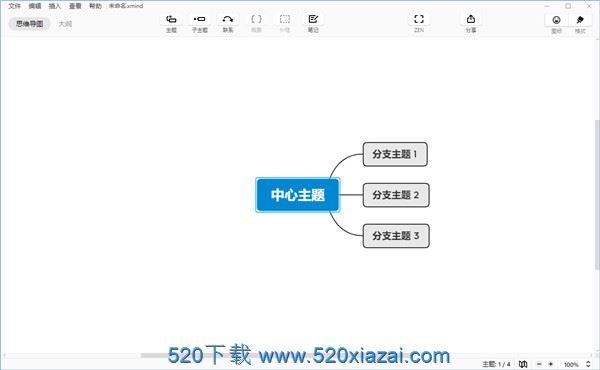Select the 中心主题 central topic
Image resolution: width=600 pixels, height=370 pixels.
coord(298,195)
